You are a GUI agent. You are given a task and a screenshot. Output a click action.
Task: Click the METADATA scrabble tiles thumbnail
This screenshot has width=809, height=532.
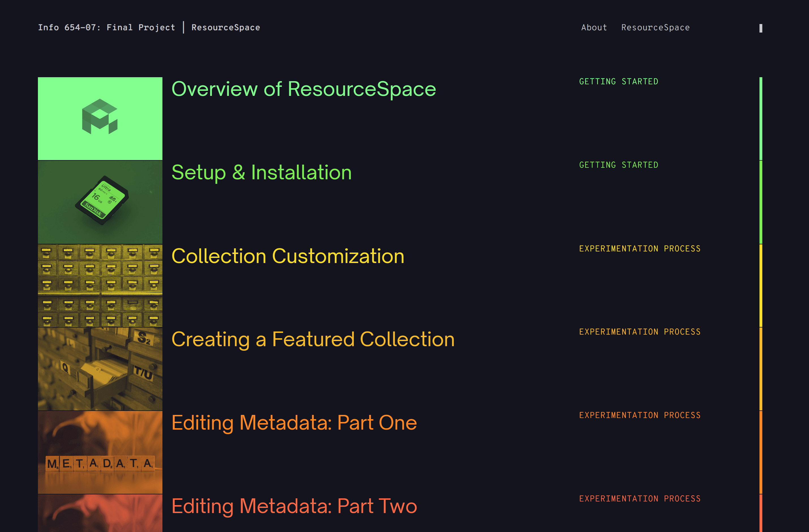(100, 452)
